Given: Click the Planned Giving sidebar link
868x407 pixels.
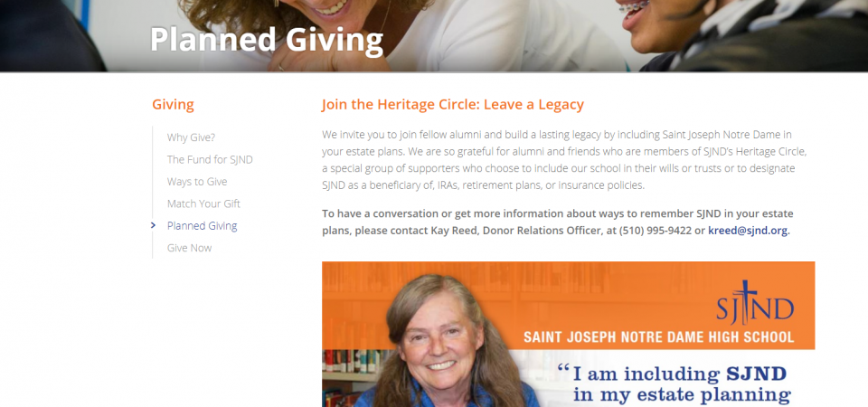Looking at the screenshot, I should (x=202, y=226).
